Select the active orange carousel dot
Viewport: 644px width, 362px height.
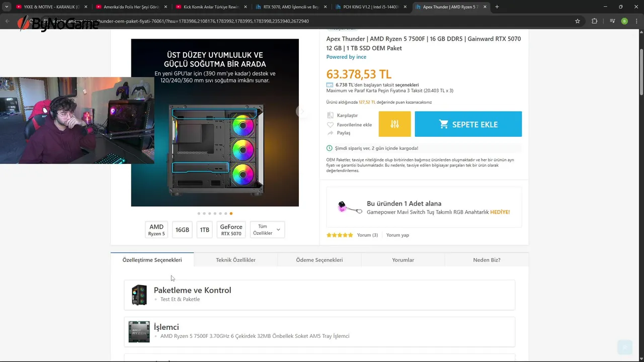[x=231, y=214]
